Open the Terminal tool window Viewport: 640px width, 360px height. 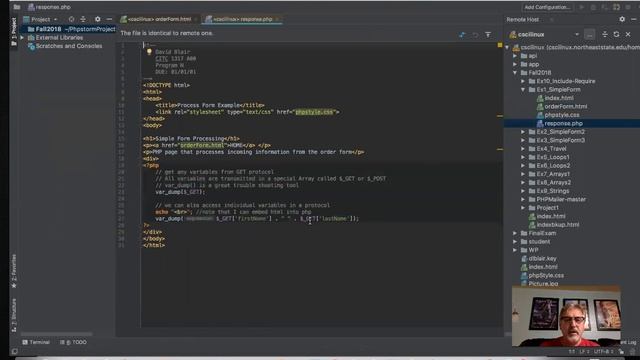(x=36, y=342)
